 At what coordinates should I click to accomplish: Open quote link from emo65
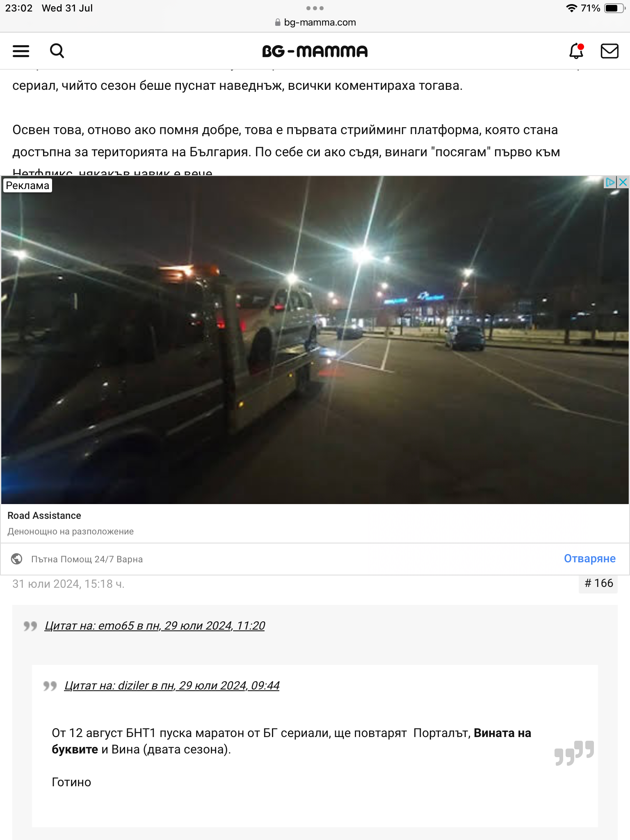(155, 626)
